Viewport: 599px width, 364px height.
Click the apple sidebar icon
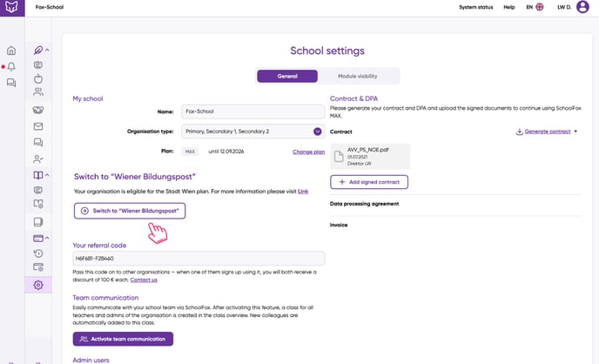(37, 78)
